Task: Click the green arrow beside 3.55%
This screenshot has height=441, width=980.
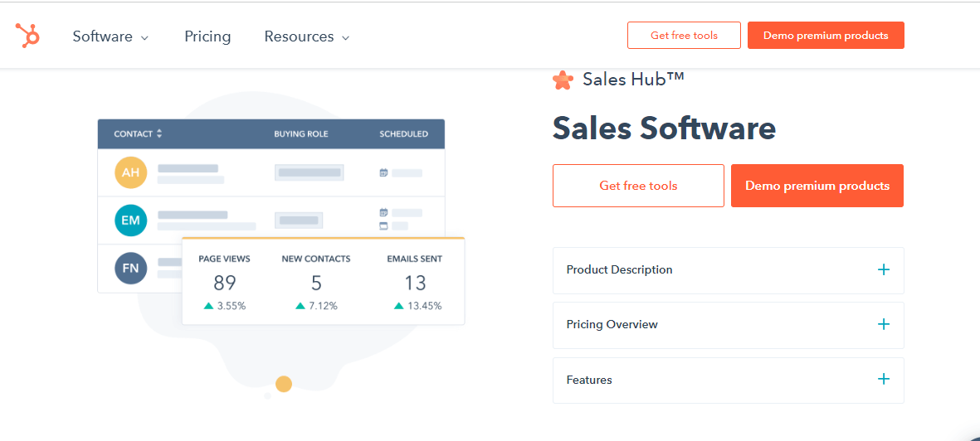Action: 209,306
